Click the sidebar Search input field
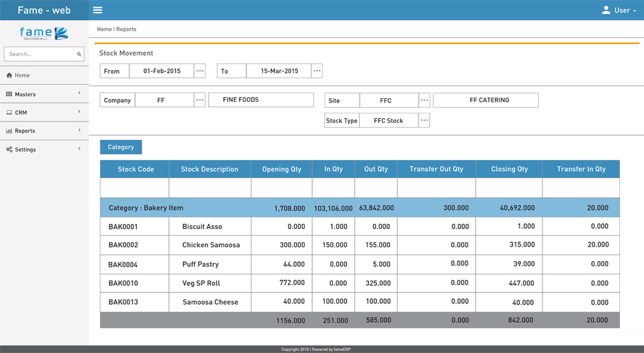Screen dimensions: 644x353 pyautogui.click(x=39, y=55)
